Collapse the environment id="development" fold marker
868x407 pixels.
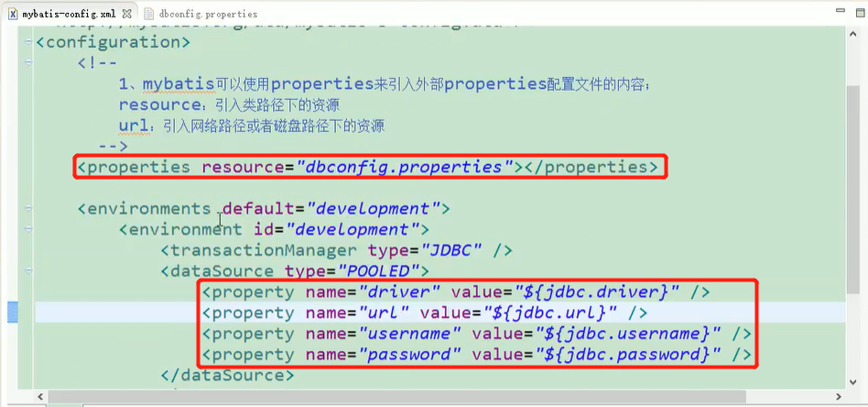28,229
